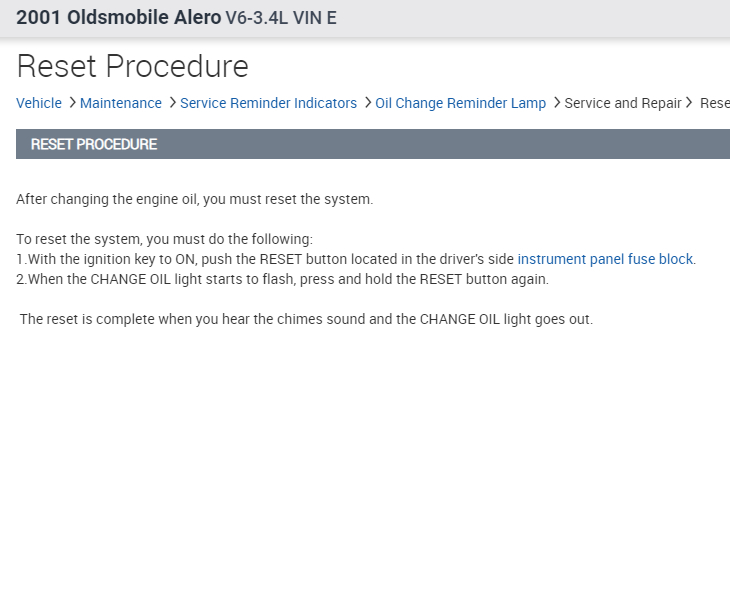Viewport: 730px width, 597px height.
Task: Click chevron after Service Reminder Indicators
Action: [x=367, y=103]
